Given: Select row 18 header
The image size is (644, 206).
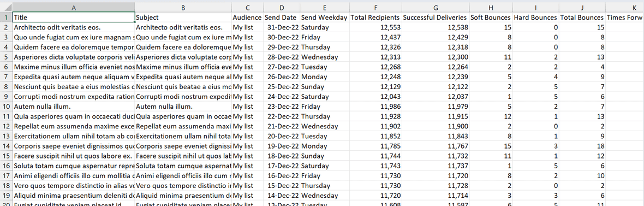Looking at the screenshot, I should [6, 185].
